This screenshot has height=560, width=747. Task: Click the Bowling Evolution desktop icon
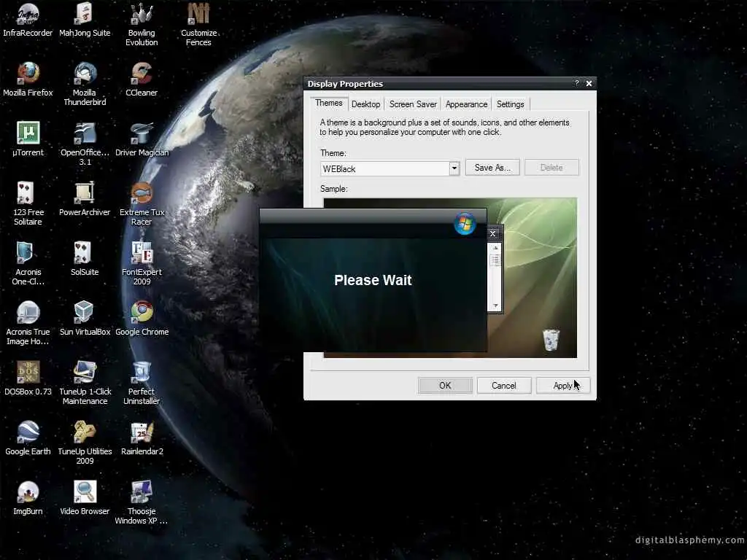pos(142,25)
